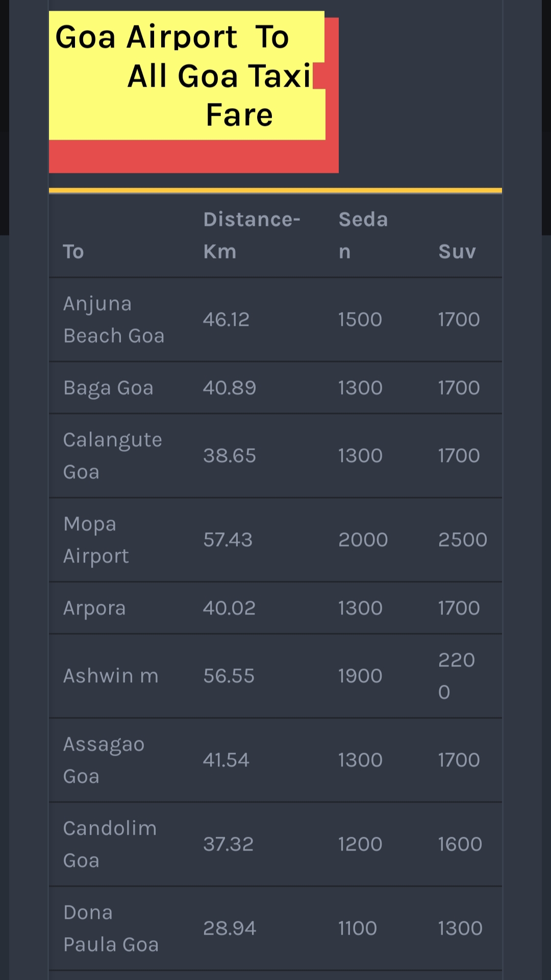This screenshot has width=551, height=980.
Task: Click Dona Paula sedan fare 1100
Action: click(x=358, y=929)
